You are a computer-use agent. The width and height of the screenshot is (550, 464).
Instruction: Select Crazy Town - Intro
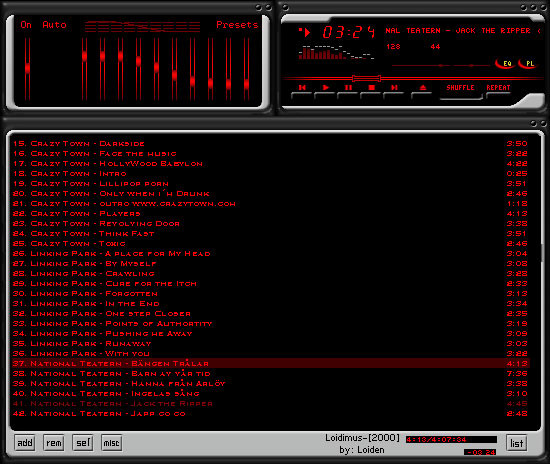[270, 174]
